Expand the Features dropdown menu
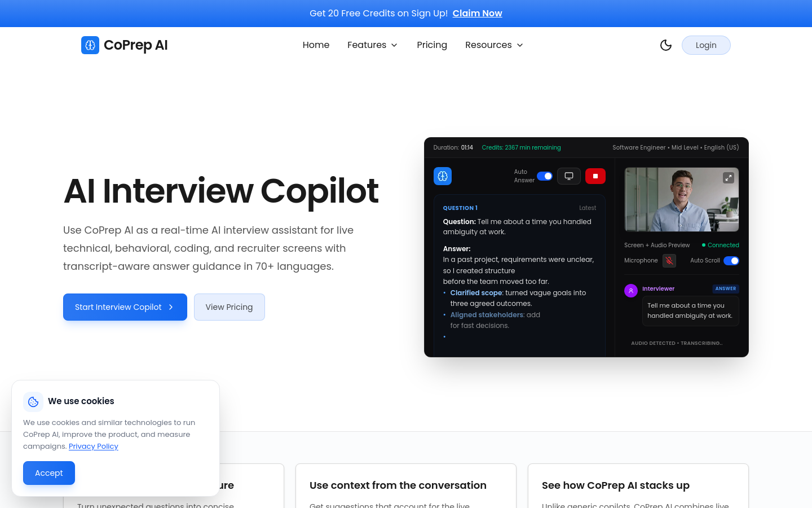Viewport: 812px width, 508px height. 372,45
